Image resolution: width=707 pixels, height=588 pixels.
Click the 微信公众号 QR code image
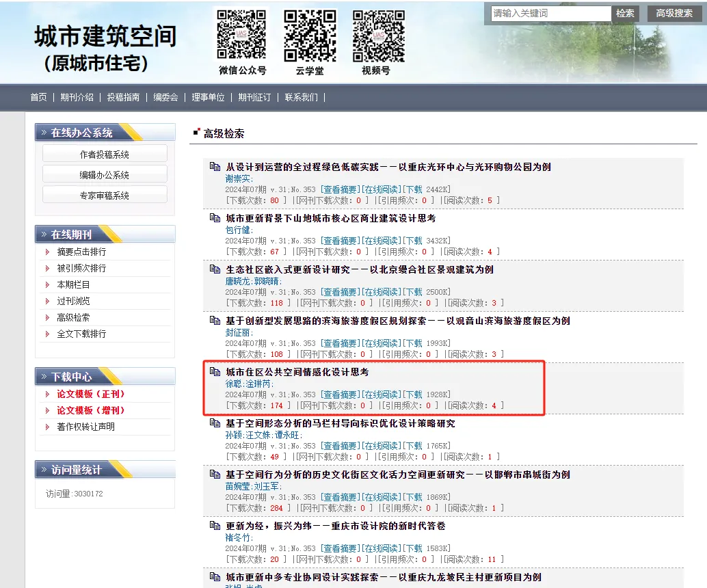coord(242,34)
